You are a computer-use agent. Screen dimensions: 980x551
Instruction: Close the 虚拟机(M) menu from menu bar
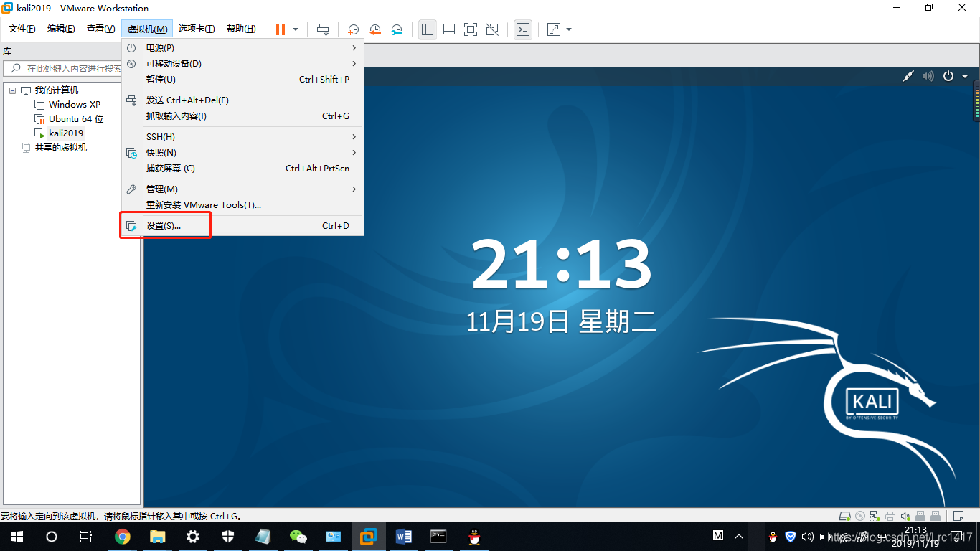tap(147, 29)
